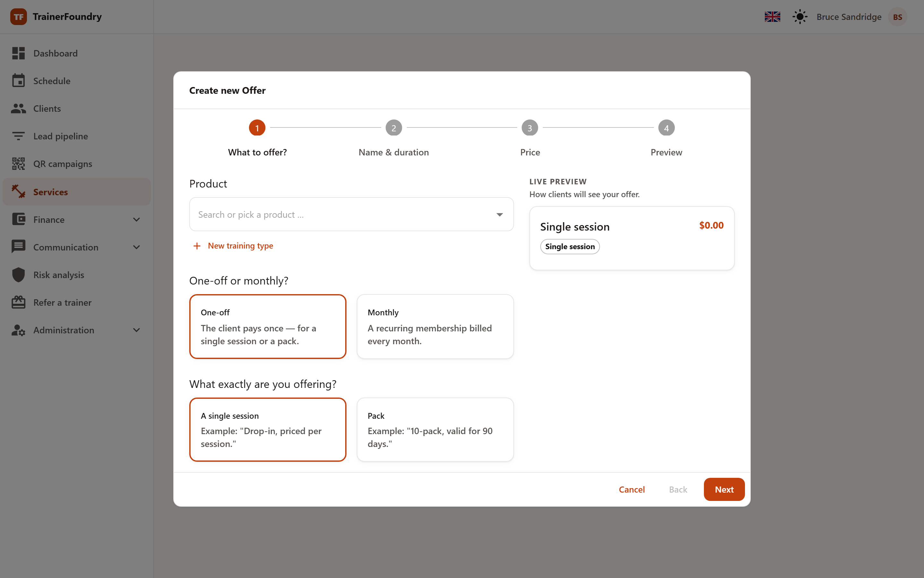Image resolution: width=924 pixels, height=578 pixels.
Task: Open the Dashboard grid icon
Action: point(18,53)
